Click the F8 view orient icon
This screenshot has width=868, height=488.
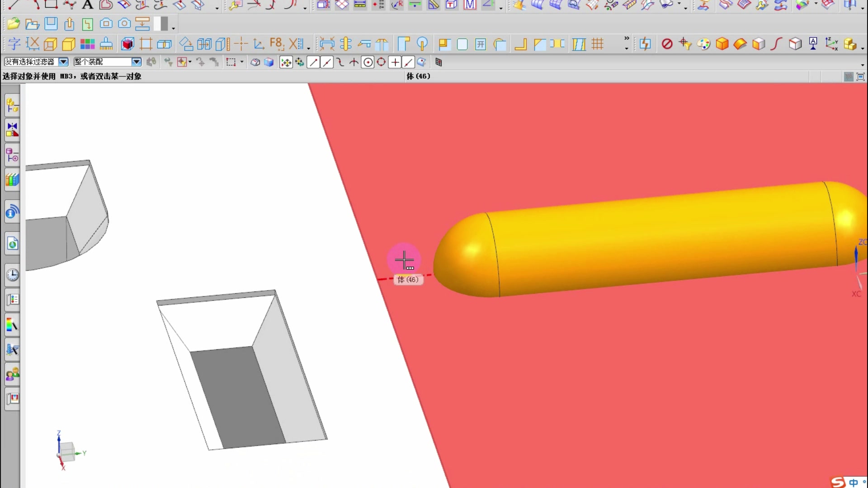click(276, 44)
